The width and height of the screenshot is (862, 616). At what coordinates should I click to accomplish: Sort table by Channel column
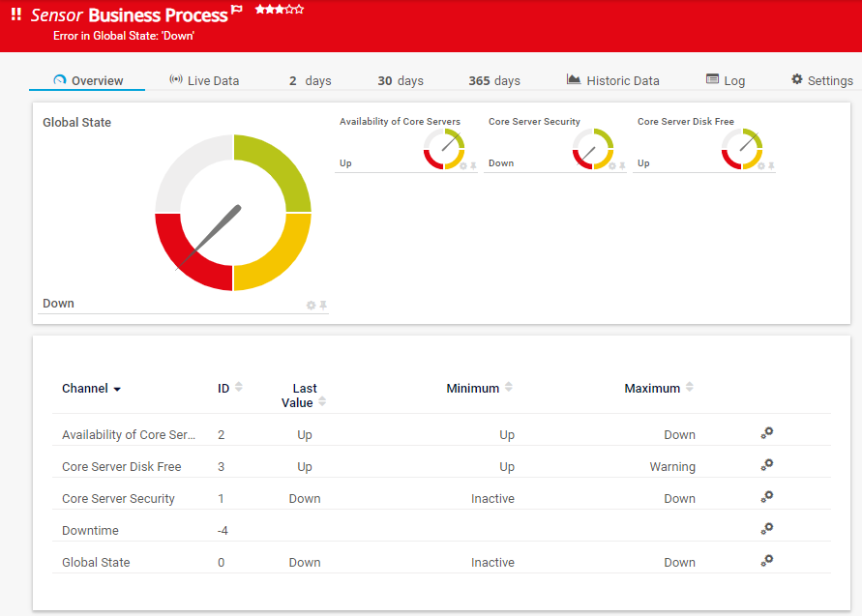point(91,389)
